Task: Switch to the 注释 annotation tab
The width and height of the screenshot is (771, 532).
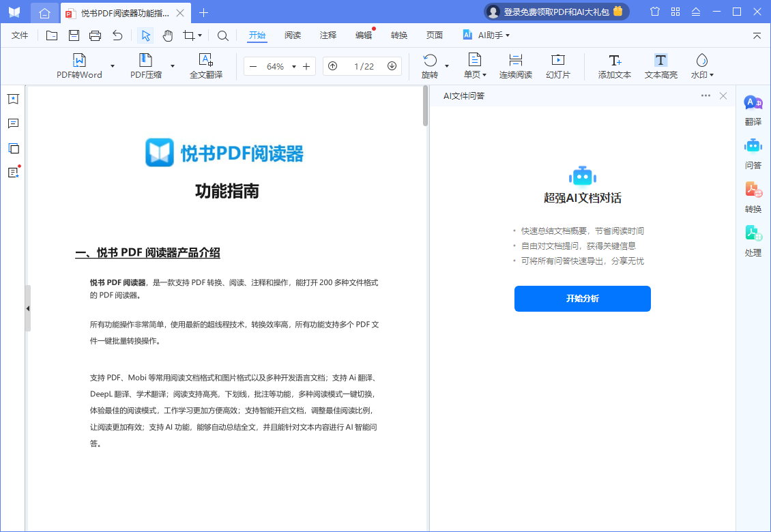Action: point(328,35)
